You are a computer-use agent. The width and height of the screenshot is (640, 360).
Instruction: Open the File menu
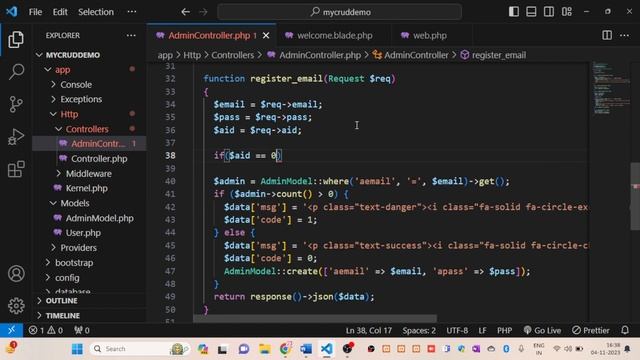click(36, 12)
